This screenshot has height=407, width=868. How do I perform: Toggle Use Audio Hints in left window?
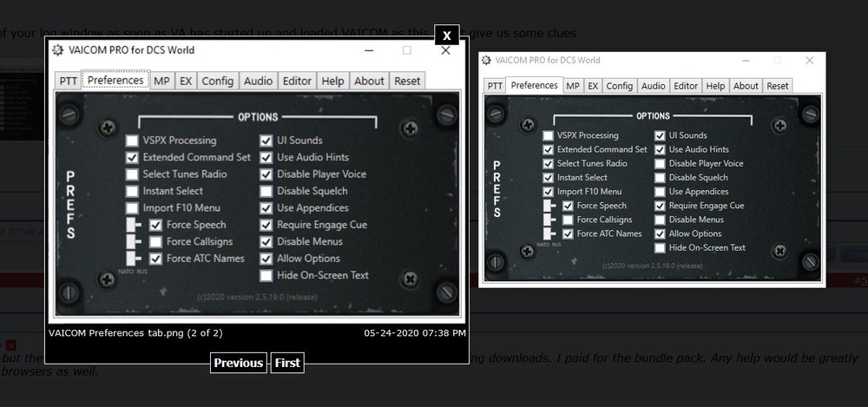pos(266,157)
